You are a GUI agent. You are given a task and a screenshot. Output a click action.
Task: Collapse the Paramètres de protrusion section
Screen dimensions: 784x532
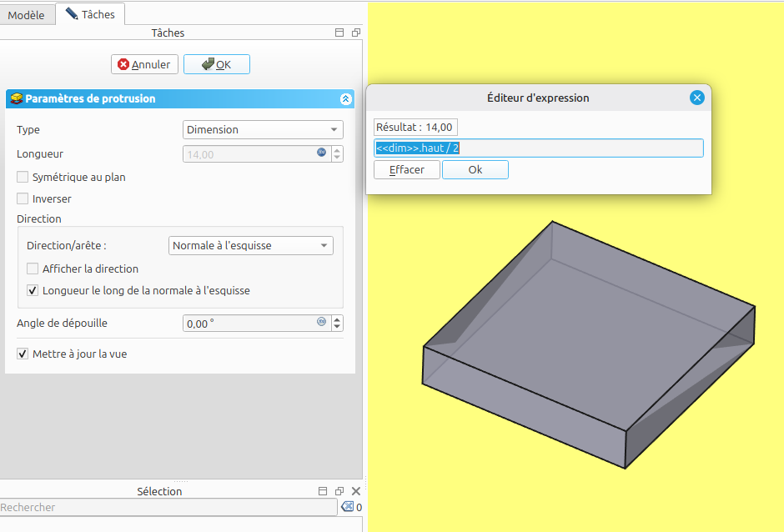tap(345, 99)
